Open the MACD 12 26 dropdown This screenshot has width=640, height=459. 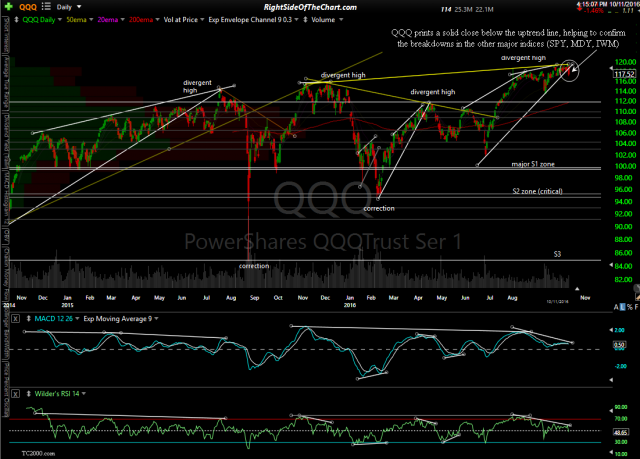point(77,319)
